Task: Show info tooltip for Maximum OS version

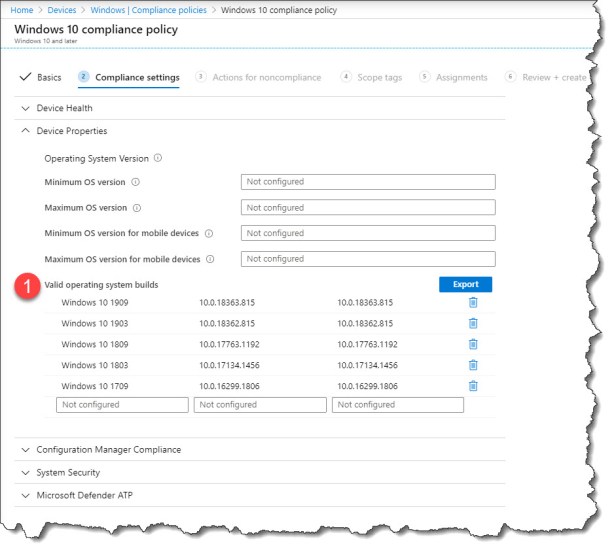Action: click(x=137, y=208)
